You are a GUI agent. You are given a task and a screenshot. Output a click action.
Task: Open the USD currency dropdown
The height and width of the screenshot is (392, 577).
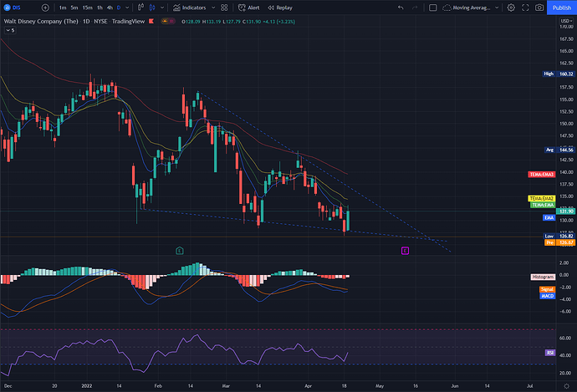[566, 21]
